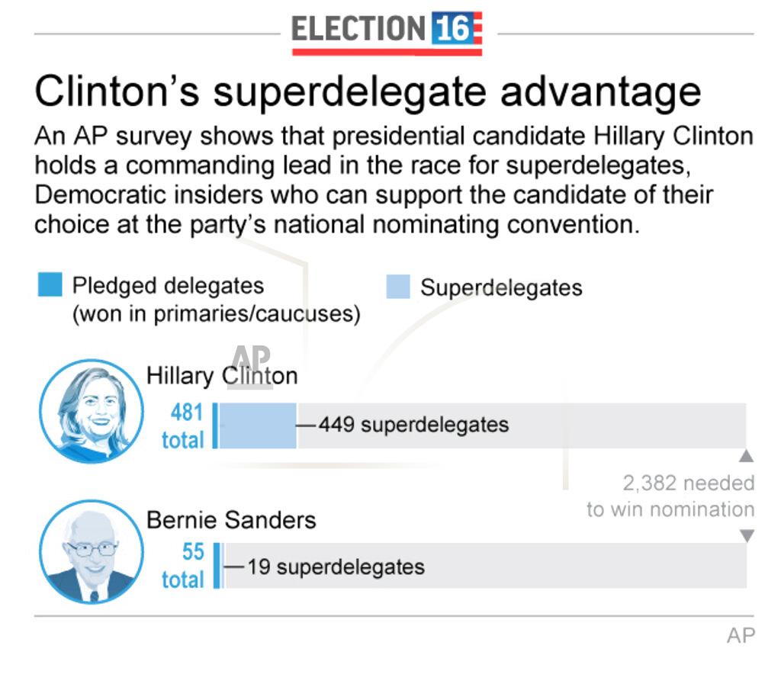Click the 55 total figure
Screen dimensions: 781x700
point(183,566)
